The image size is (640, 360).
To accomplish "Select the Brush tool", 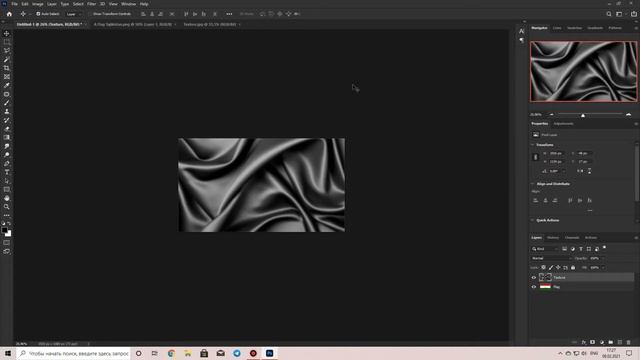I will pyautogui.click(x=7, y=103).
